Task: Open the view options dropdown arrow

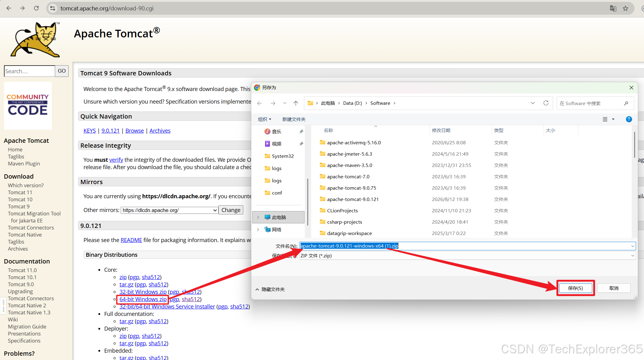Action: pyautogui.click(x=613, y=119)
